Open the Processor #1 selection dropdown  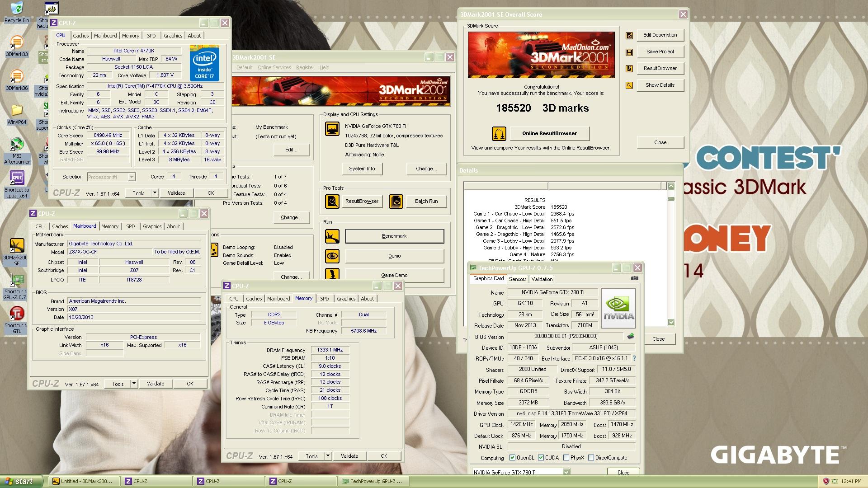tap(131, 177)
